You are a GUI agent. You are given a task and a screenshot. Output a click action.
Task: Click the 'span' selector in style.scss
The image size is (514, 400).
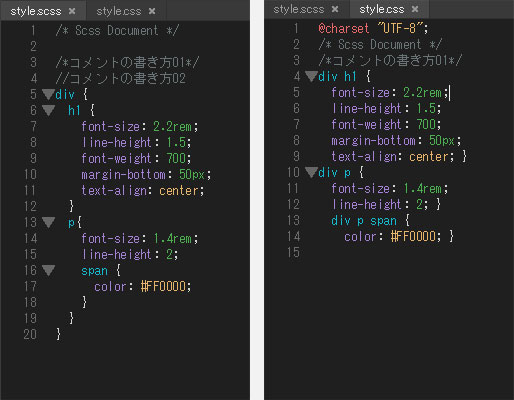tap(94, 271)
